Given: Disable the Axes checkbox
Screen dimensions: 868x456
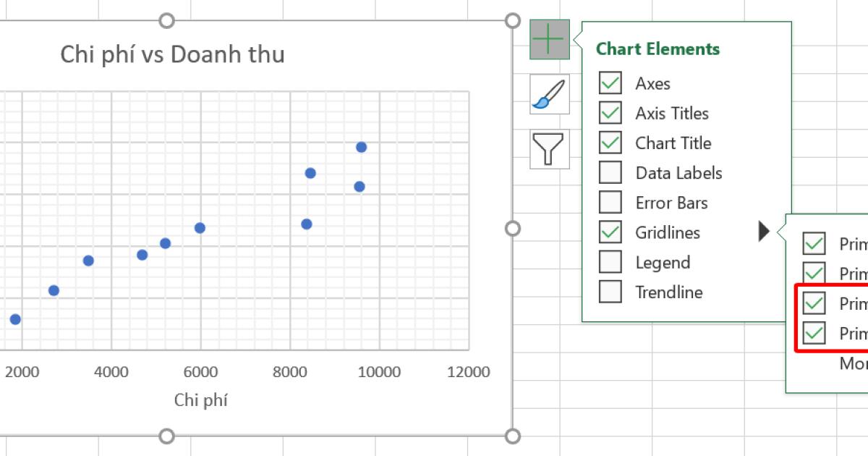Looking at the screenshot, I should tap(610, 83).
